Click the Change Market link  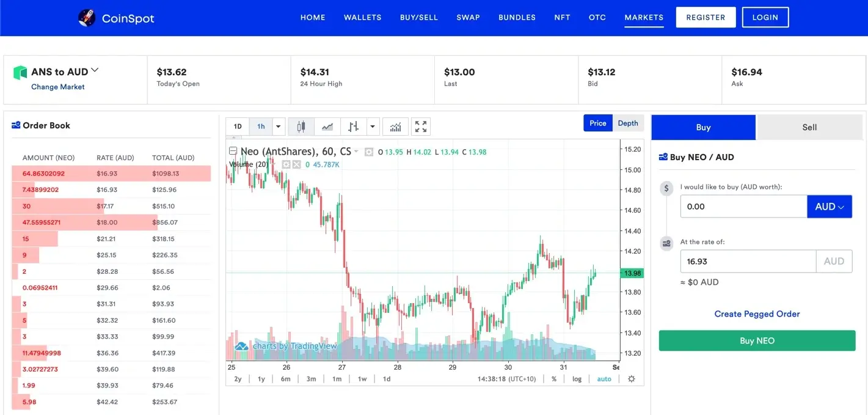point(58,87)
